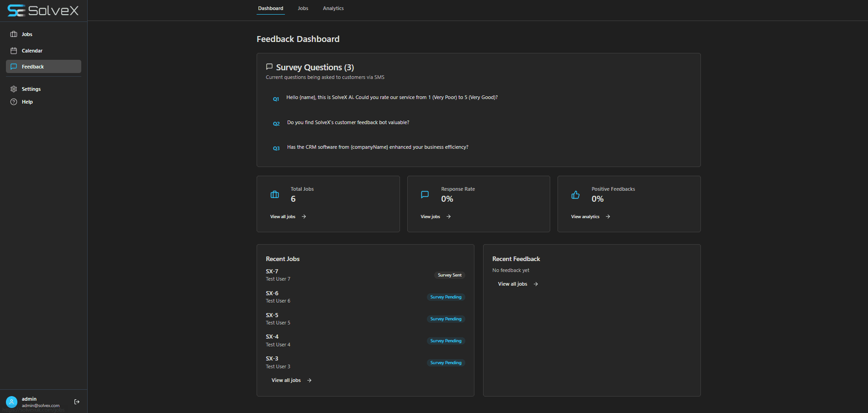Click the Survey Pending badge for SX-3
This screenshot has height=413, width=868.
pos(446,363)
